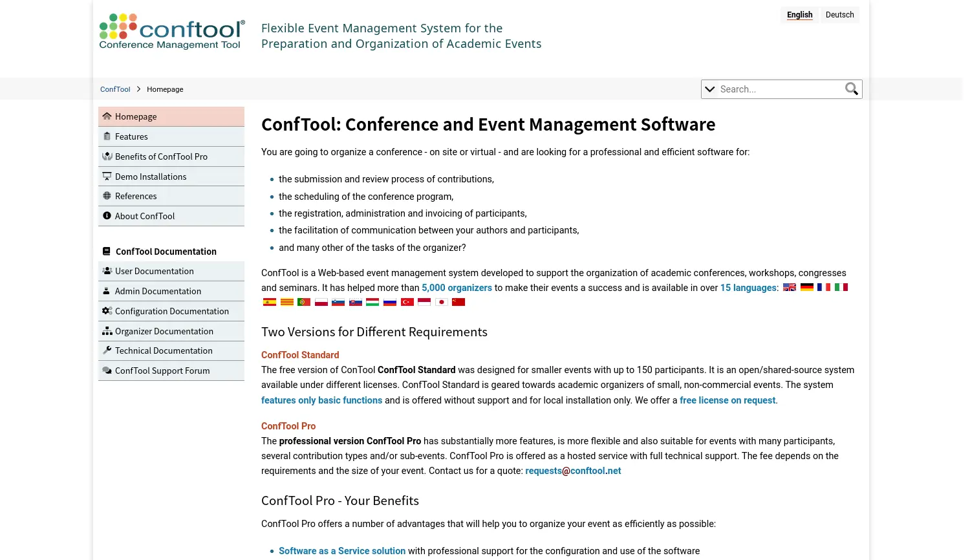Select the Russian flag language icon
This screenshot has width=970, height=560.
click(390, 302)
